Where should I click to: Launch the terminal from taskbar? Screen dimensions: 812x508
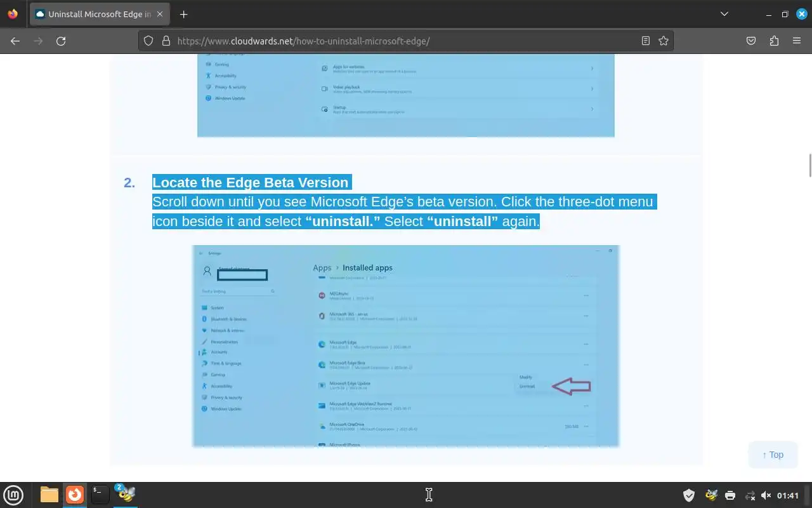tap(100, 495)
